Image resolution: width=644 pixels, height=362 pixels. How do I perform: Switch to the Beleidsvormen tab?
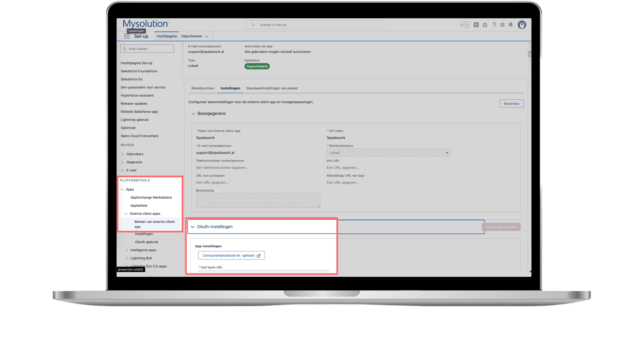coord(203,88)
